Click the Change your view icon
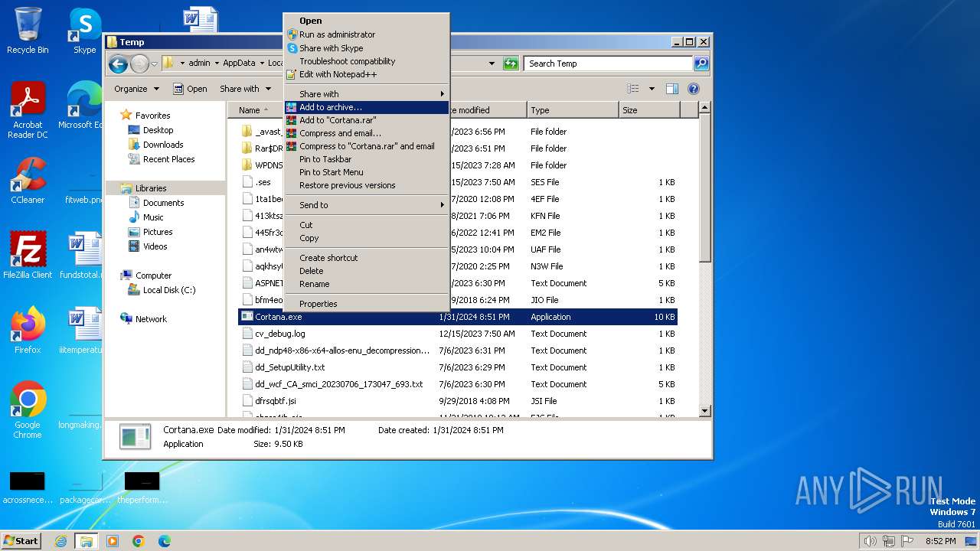The width and height of the screenshot is (980, 551). tap(633, 89)
